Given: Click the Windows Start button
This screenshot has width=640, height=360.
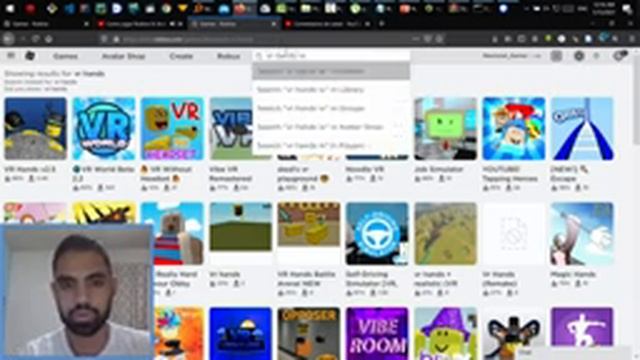Looking at the screenshot, I should click(10, 8).
